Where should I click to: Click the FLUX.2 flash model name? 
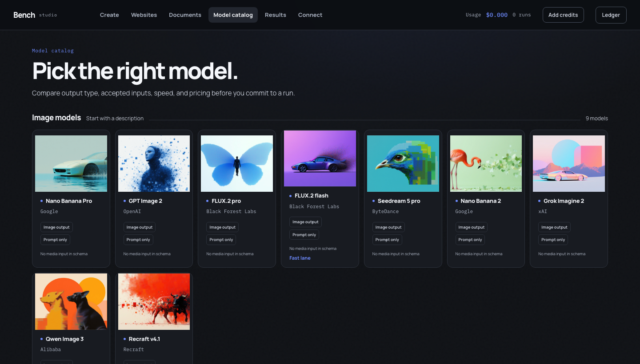click(x=312, y=196)
